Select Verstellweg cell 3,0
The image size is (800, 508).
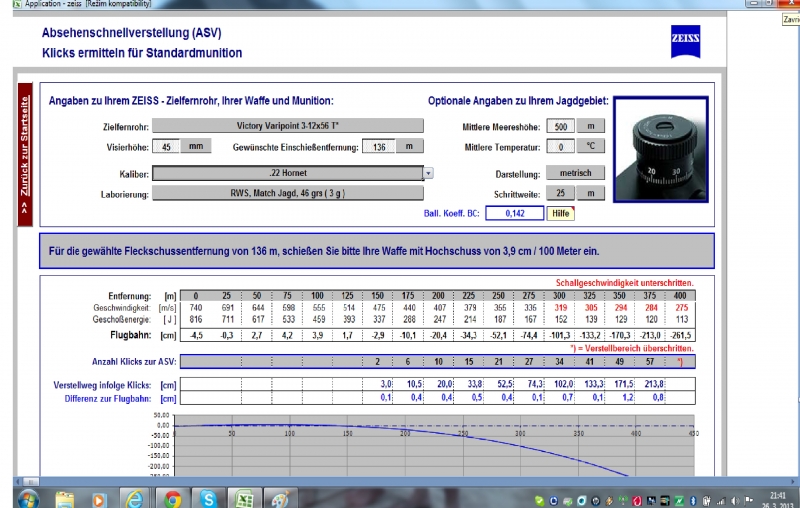[x=378, y=384]
